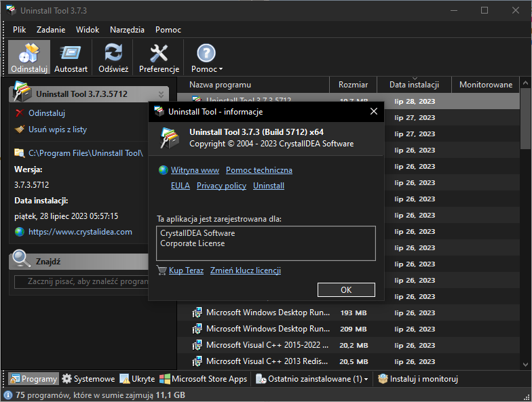
Task: Open the Witryna www link
Action: point(195,170)
